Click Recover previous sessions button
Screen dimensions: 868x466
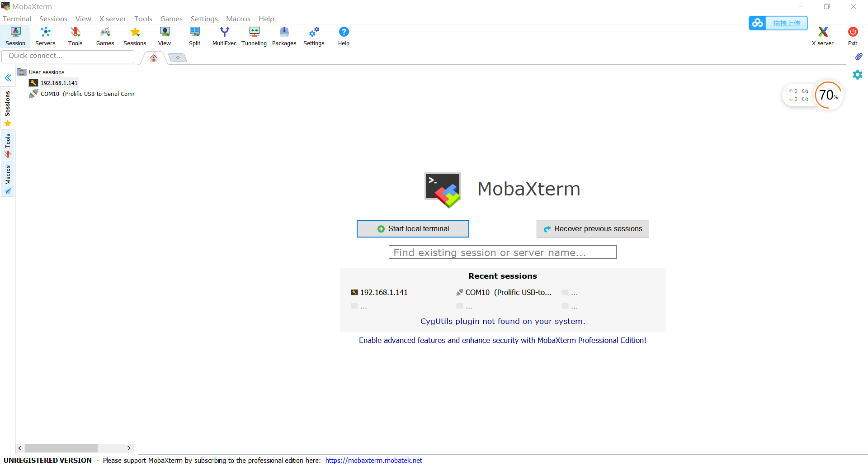tap(593, 229)
